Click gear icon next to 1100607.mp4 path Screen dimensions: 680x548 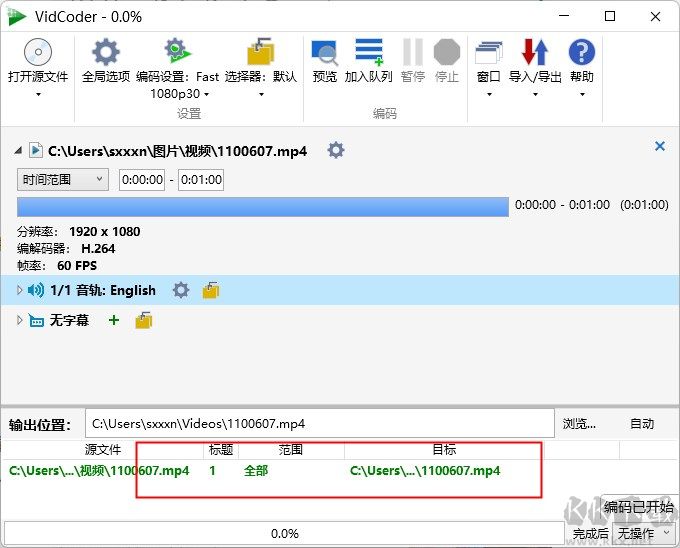click(x=336, y=150)
